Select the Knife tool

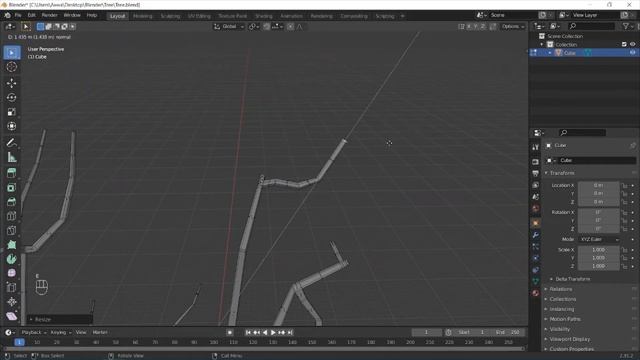pos(12,231)
